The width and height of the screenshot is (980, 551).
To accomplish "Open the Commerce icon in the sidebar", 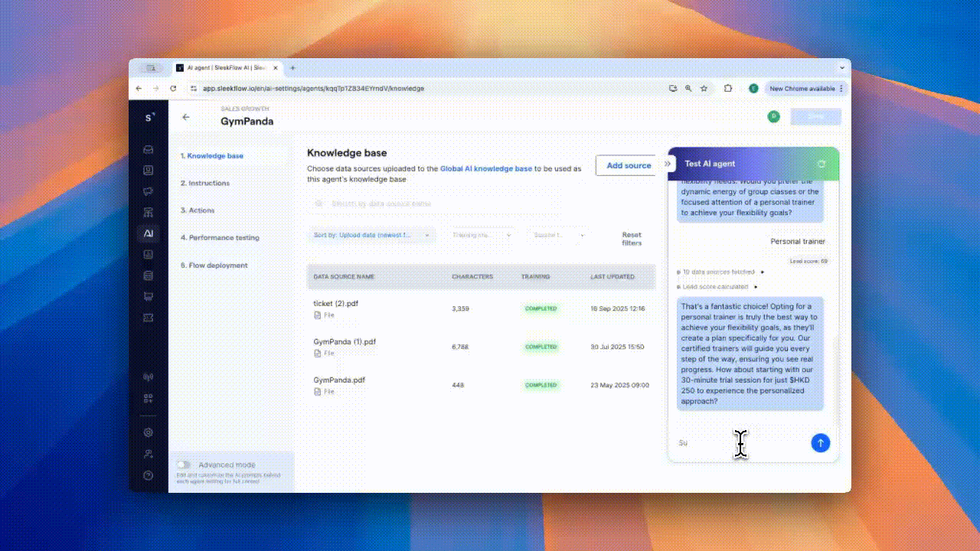I will coord(148,296).
